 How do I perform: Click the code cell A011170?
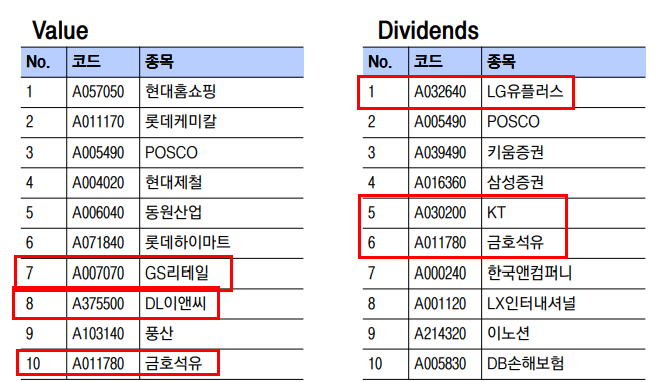[x=98, y=122]
